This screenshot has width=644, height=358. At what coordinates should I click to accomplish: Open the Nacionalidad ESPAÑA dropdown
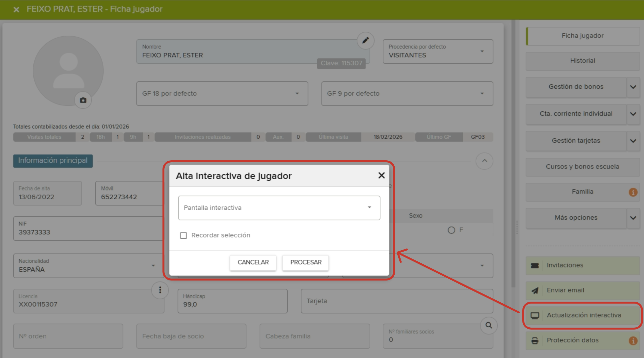89,266
